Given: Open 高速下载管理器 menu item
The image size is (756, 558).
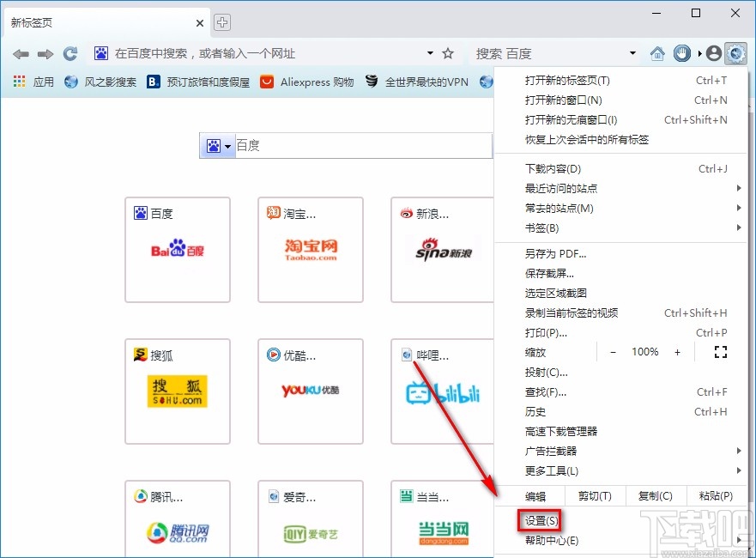Looking at the screenshot, I should click(621, 432).
